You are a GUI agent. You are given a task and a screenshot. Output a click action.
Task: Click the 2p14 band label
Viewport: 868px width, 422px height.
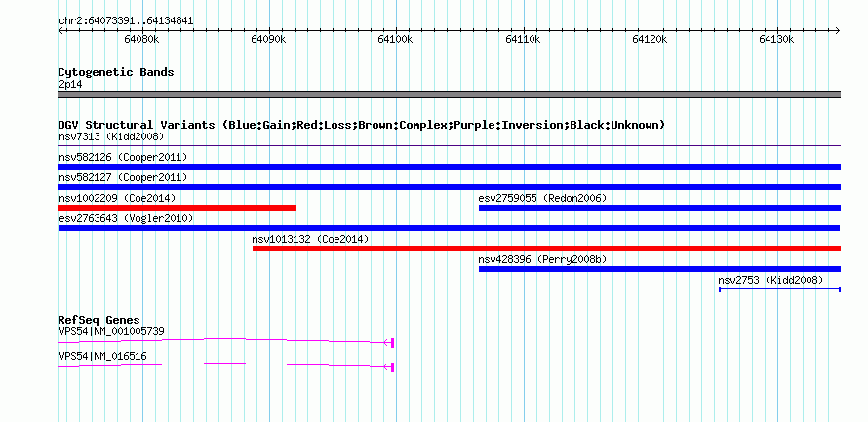(x=69, y=84)
